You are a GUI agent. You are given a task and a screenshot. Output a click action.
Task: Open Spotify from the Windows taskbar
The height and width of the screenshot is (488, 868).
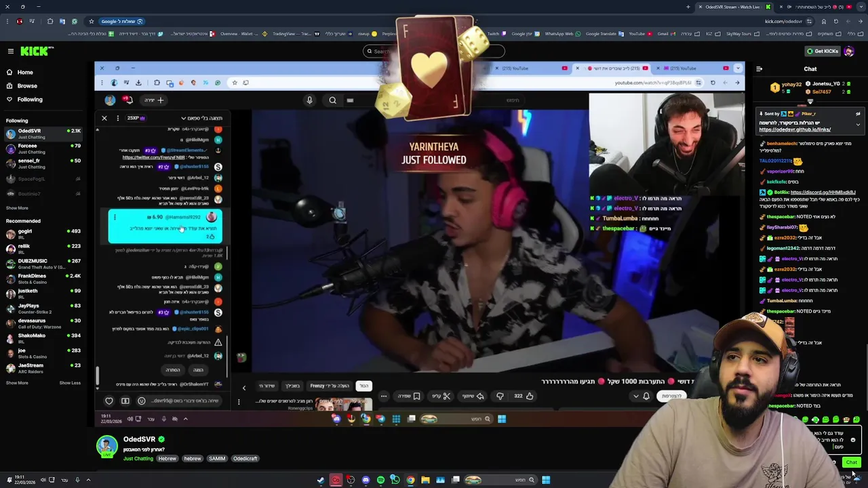[x=380, y=480]
